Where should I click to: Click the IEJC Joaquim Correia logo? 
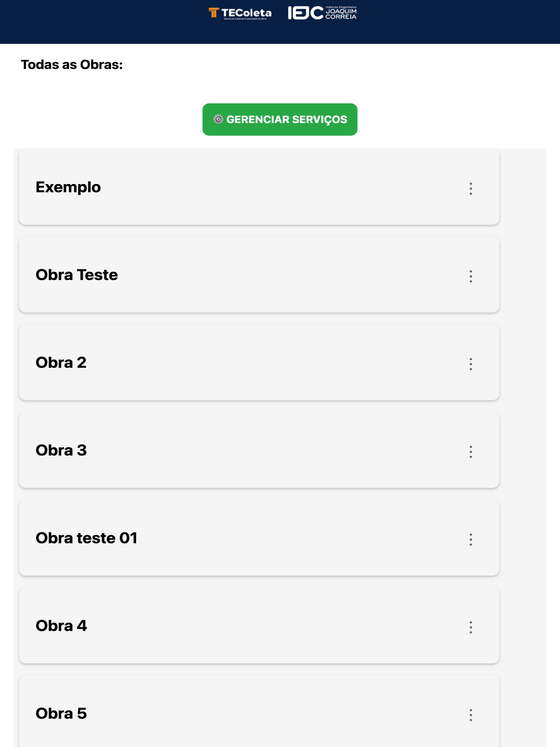tap(322, 13)
